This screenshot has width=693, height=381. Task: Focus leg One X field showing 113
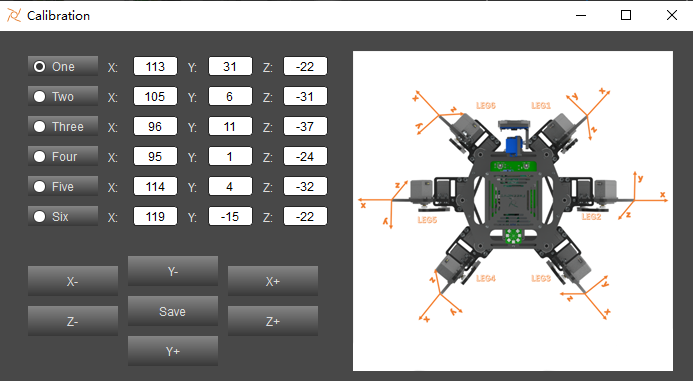(x=155, y=66)
